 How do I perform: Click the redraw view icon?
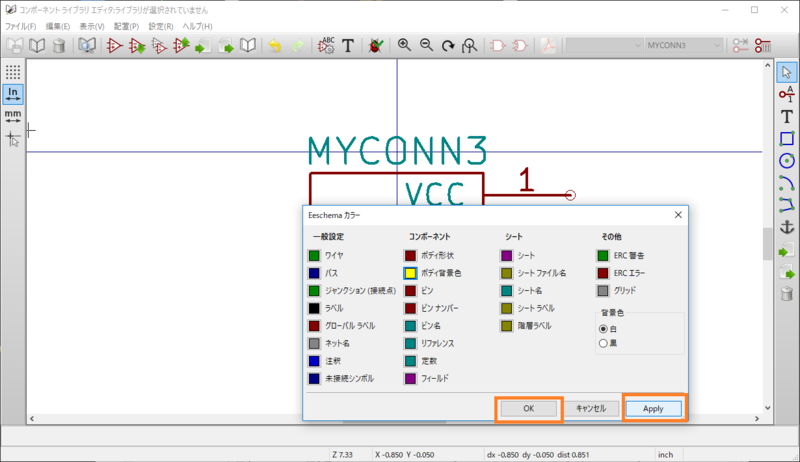point(448,46)
